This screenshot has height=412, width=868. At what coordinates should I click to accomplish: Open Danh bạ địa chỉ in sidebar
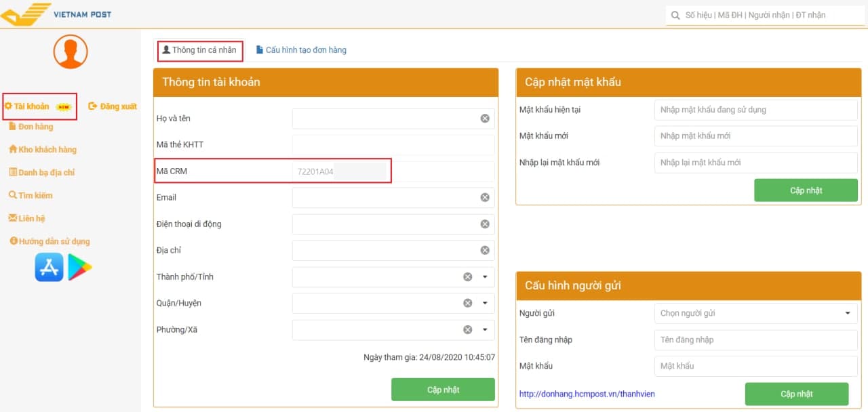[42, 173]
